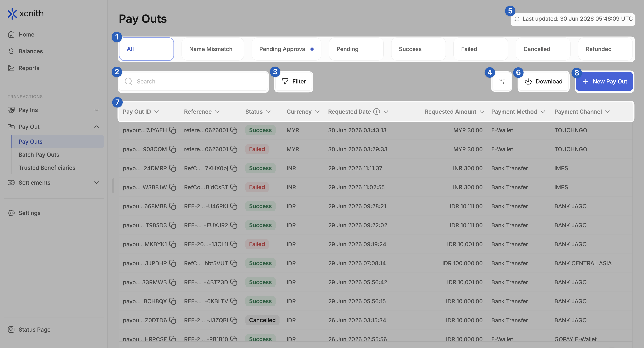Select the All tab
Image resolution: width=644 pixels, height=348 pixels.
coord(146,49)
